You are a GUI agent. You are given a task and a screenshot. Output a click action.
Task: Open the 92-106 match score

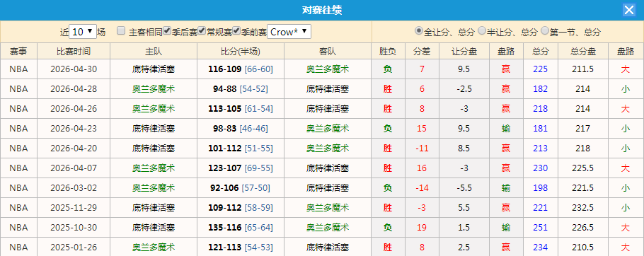pyautogui.click(x=224, y=188)
